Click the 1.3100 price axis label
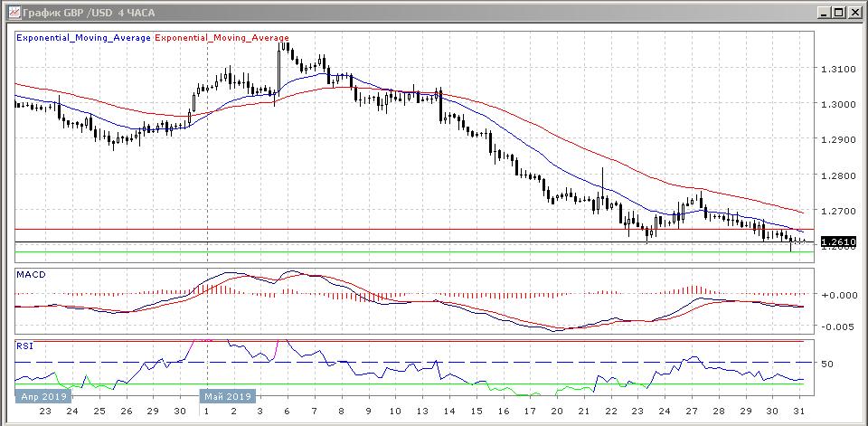Screen dimensions: 868x426 click(837, 69)
